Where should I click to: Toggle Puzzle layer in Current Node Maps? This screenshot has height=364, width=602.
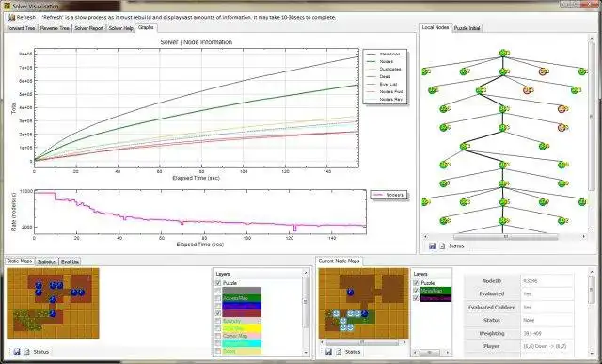point(416,283)
